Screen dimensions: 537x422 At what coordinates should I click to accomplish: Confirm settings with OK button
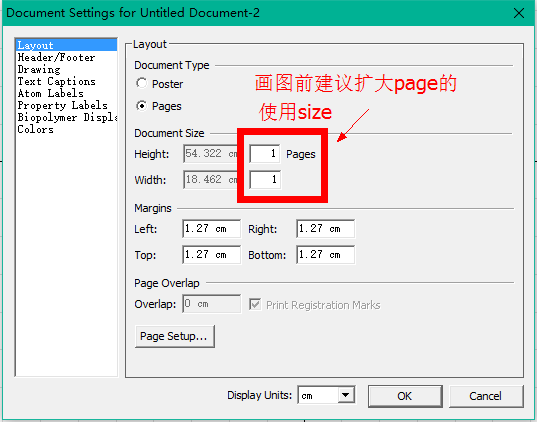tap(405, 396)
